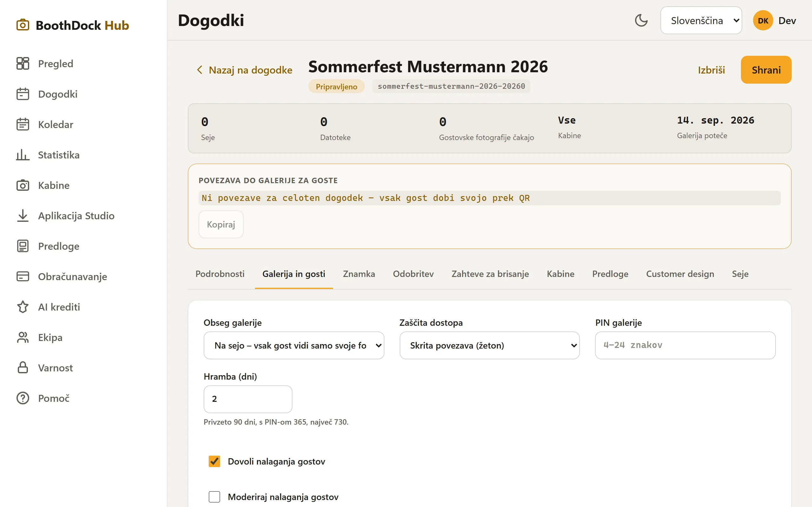Open Pregled dashboard icon in sidebar

tap(23, 63)
